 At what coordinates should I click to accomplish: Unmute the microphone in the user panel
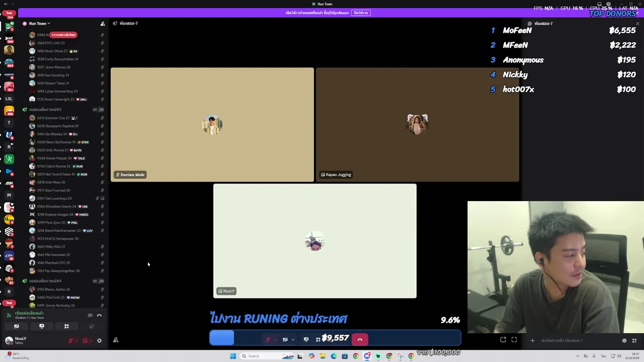point(70,341)
